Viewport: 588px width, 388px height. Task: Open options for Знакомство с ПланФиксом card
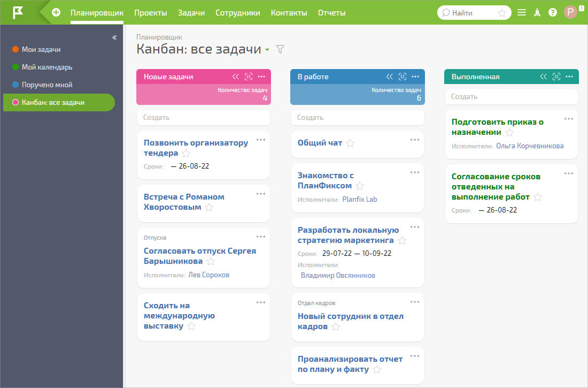(415, 172)
